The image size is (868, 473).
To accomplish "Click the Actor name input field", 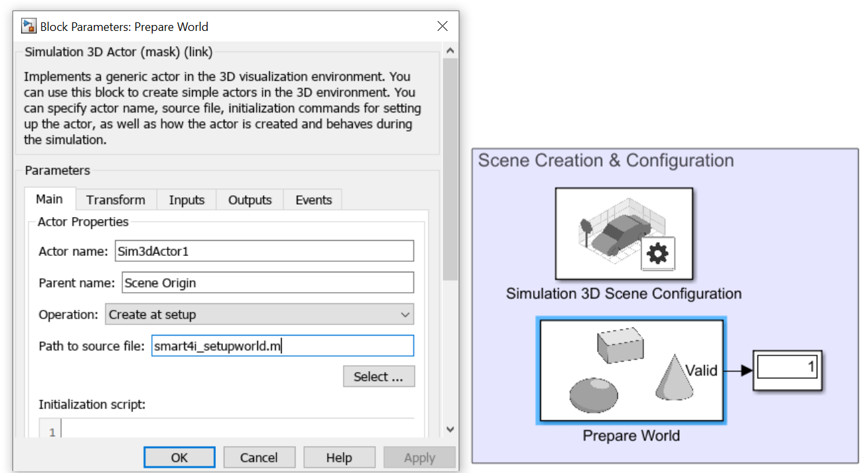I will click(263, 251).
